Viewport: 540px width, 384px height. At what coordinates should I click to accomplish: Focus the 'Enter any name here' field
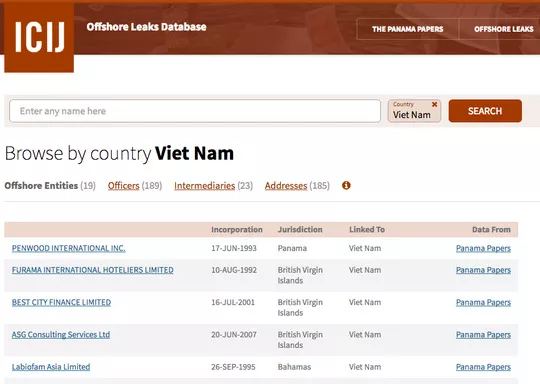click(195, 111)
